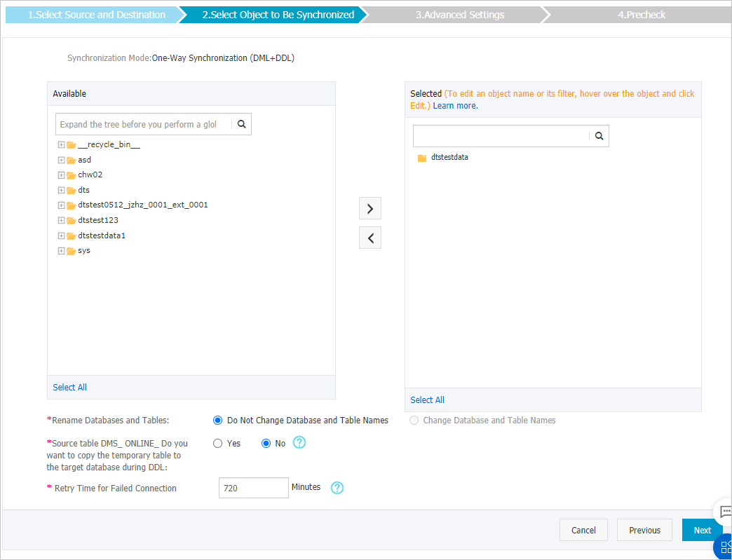Expand the __recycle_bin__ tree node
The height and width of the screenshot is (560, 732).
click(x=61, y=144)
